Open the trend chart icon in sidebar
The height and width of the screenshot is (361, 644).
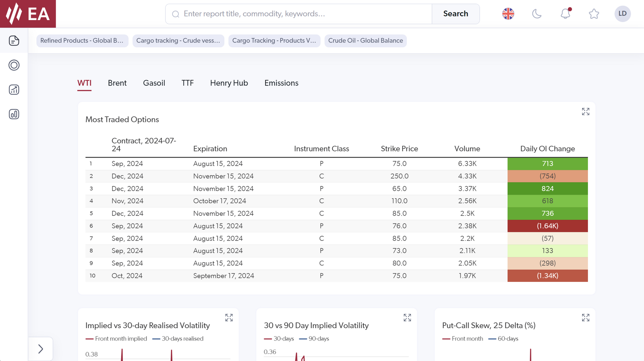14,89
